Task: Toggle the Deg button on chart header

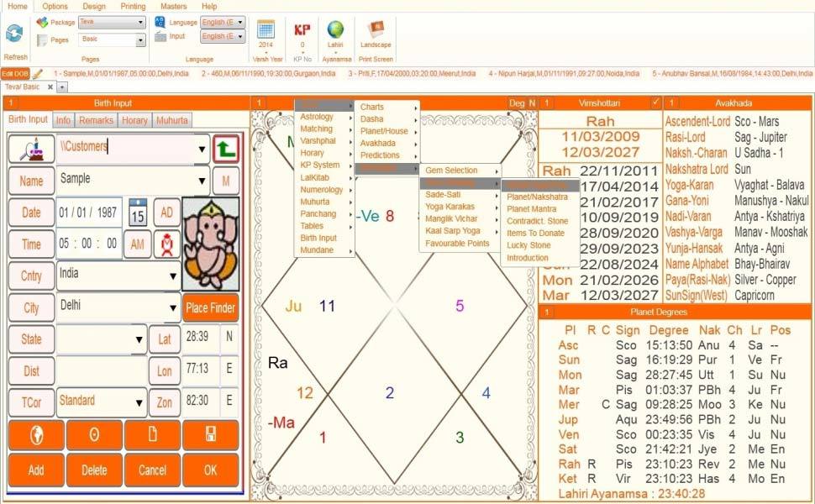Action: coord(517,102)
